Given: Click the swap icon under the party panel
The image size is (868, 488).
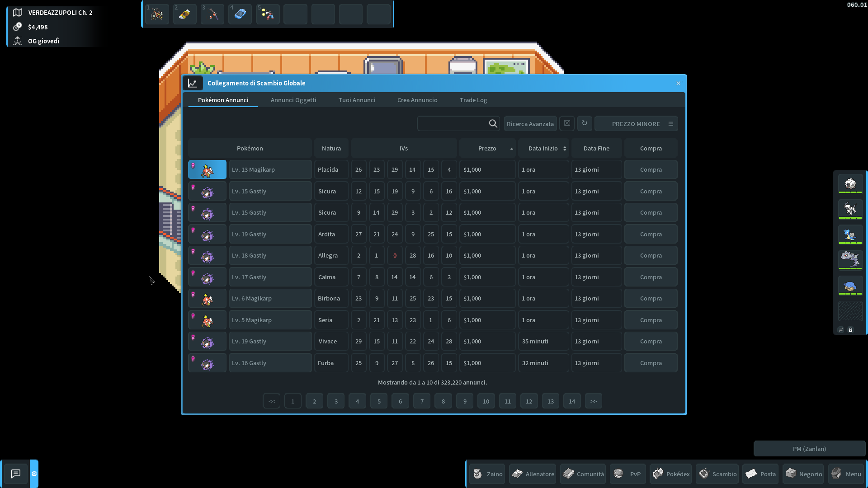Looking at the screenshot, I should 841,330.
